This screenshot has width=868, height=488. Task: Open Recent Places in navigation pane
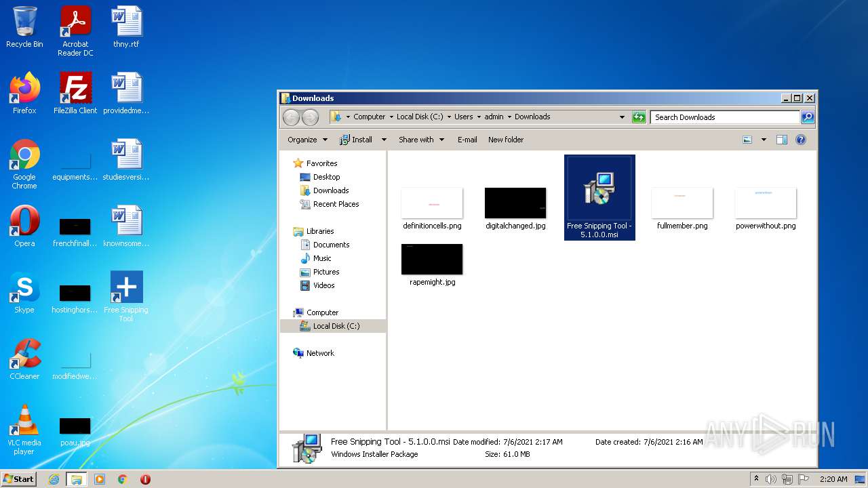[x=330, y=204]
